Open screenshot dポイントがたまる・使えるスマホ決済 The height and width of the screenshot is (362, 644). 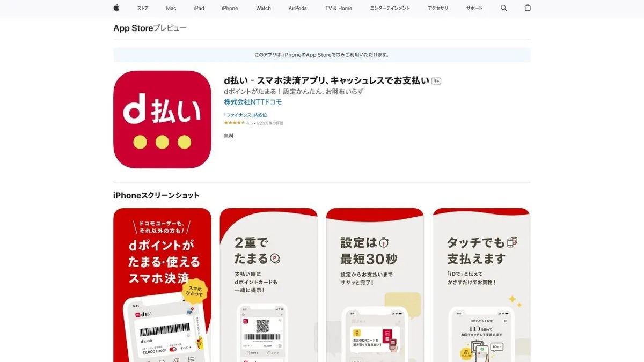(x=162, y=285)
